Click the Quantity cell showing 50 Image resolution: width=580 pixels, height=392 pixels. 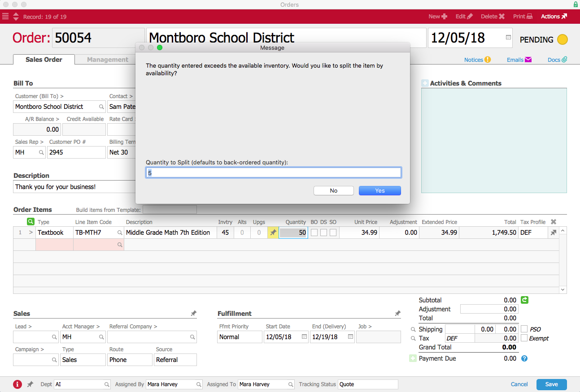tap(293, 233)
